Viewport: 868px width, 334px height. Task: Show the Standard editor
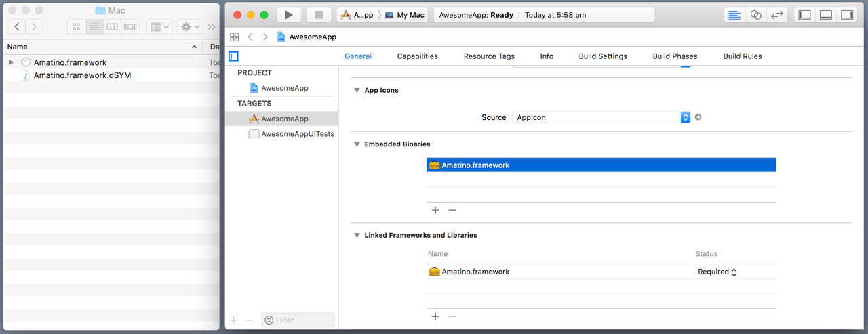(x=734, y=15)
